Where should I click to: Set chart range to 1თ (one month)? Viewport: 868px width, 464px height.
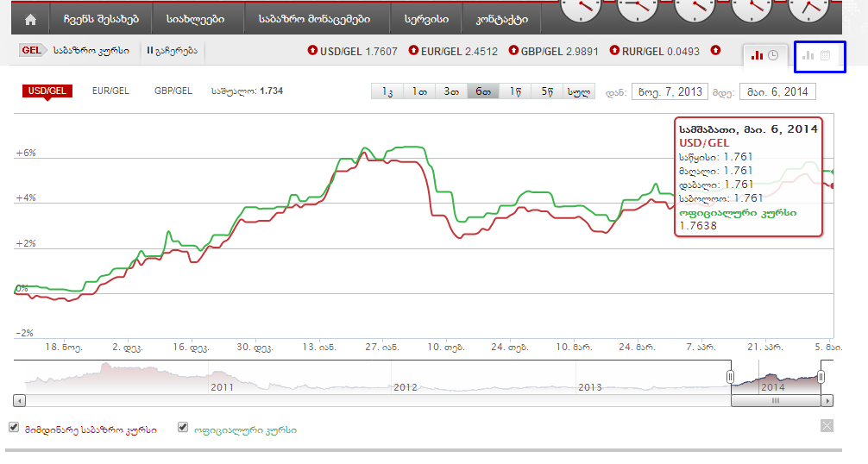pos(419,91)
